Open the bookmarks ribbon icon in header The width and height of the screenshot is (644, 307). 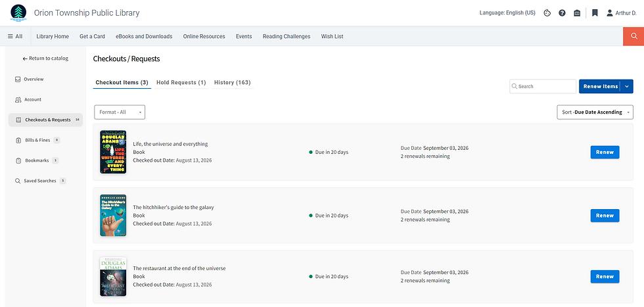click(x=595, y=12)
